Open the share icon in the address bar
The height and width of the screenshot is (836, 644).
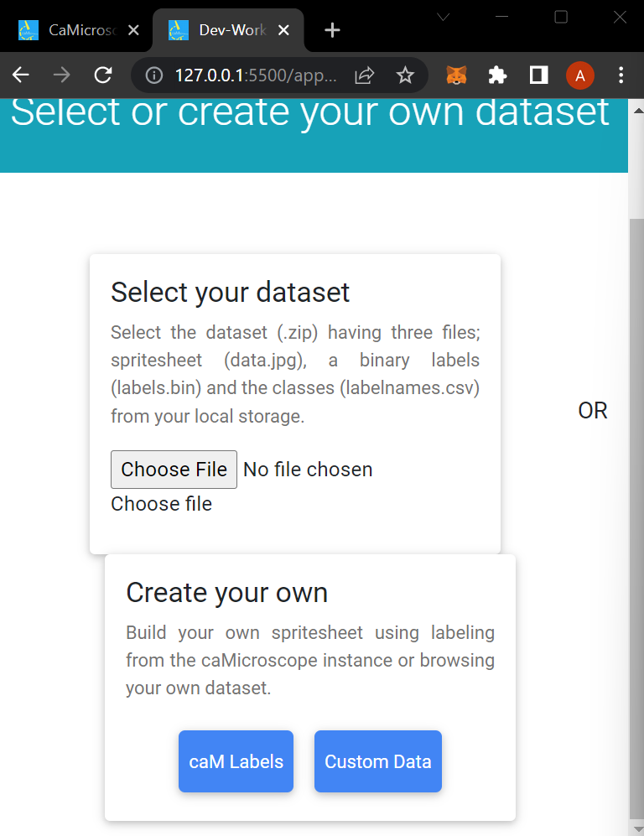364,75
